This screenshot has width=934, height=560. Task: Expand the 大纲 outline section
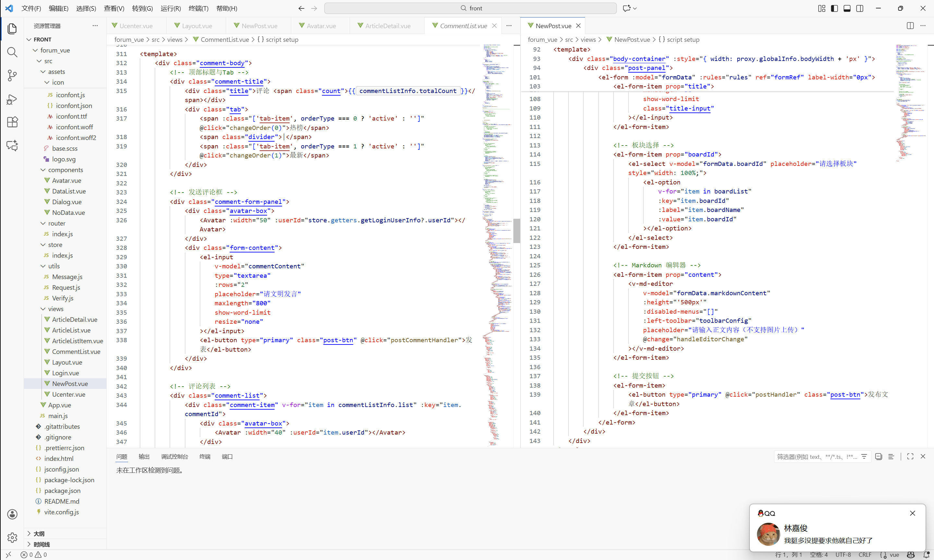[x=39, y=533]
